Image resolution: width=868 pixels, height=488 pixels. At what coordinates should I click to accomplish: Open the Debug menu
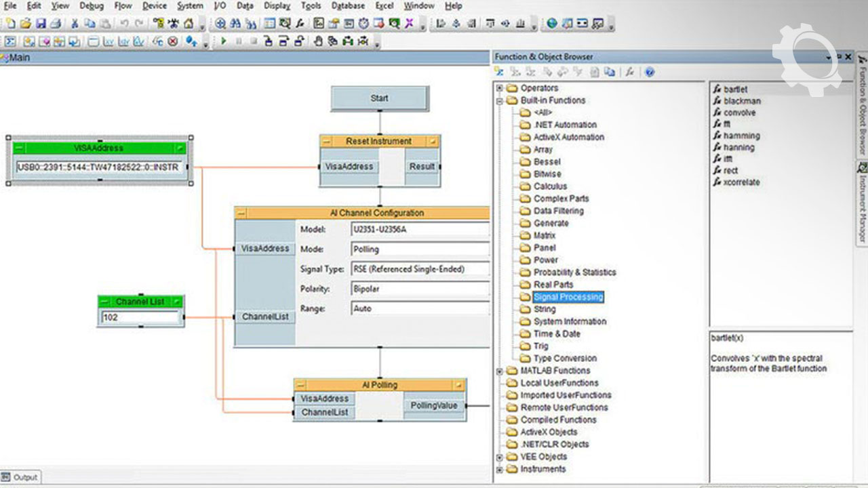point(92,6)
